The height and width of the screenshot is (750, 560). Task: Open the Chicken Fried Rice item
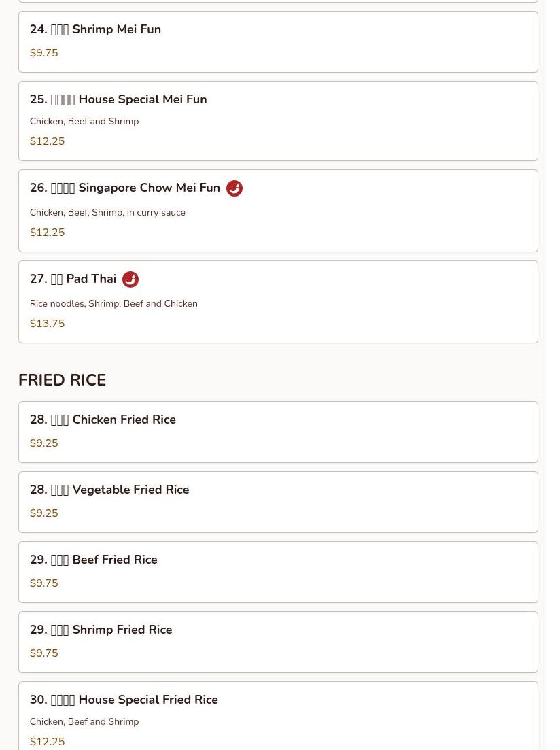pos(278,432)
